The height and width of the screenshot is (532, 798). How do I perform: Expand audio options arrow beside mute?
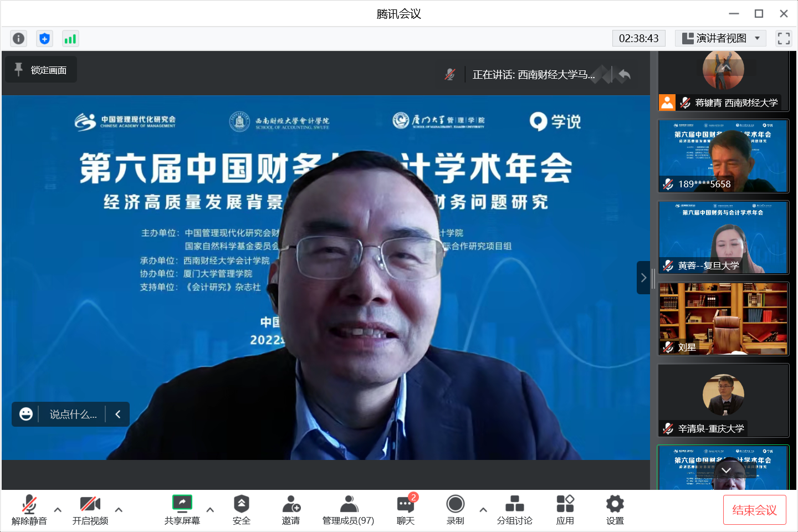58,510
